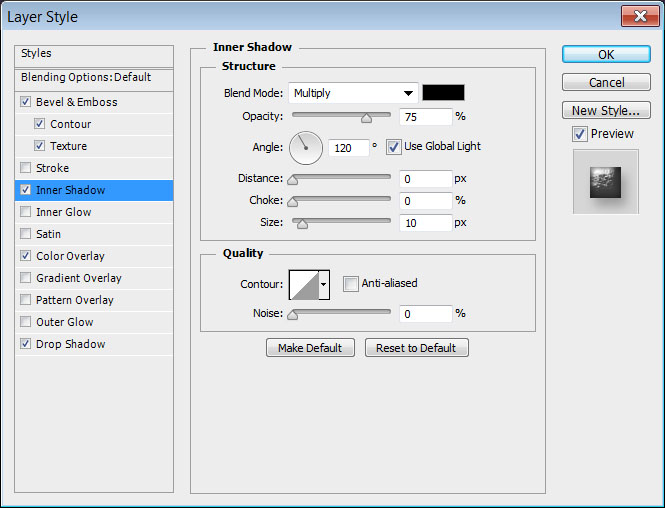Enable the Stroke effect checkbox

[25, 168]
